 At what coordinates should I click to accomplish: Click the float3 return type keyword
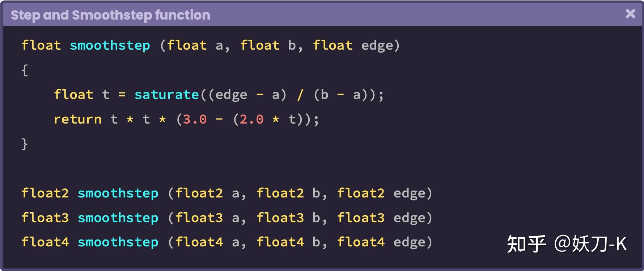tap(45, 218)
